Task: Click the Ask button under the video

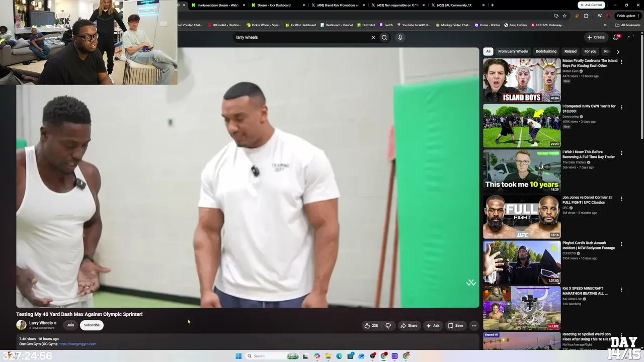Action: [x=433, y=325]
